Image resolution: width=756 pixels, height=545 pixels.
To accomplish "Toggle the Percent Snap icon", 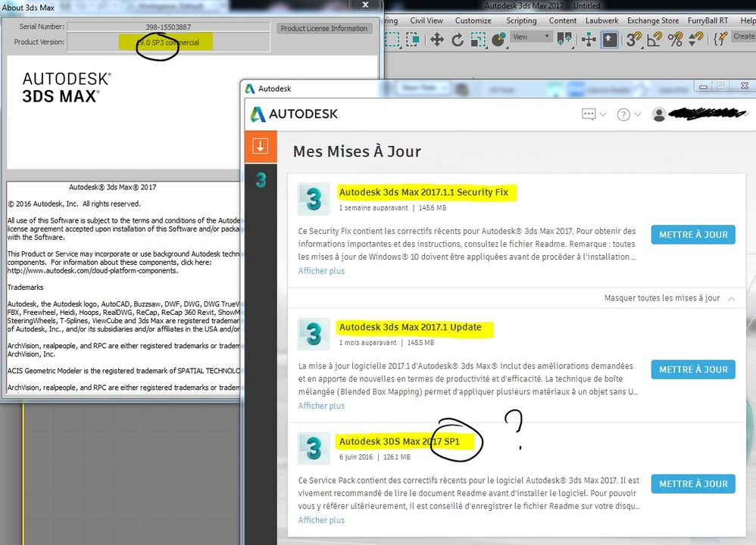I will 675,39.
